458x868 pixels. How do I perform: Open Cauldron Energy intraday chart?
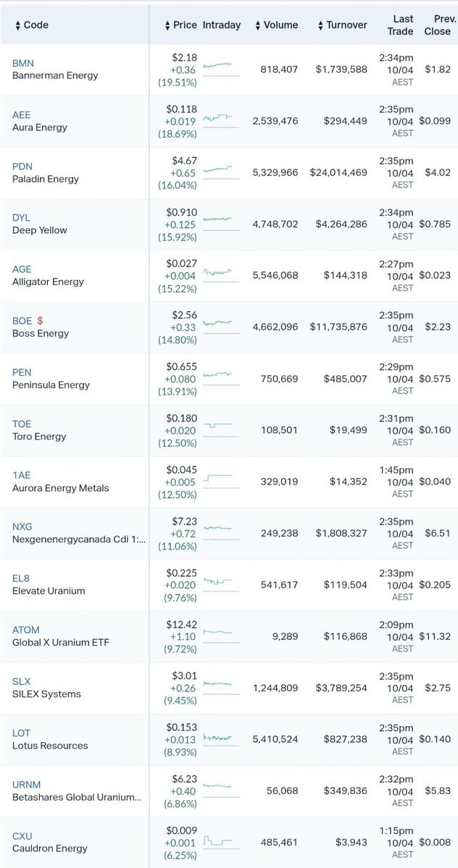pyautogui.click(x=217, y=841)
